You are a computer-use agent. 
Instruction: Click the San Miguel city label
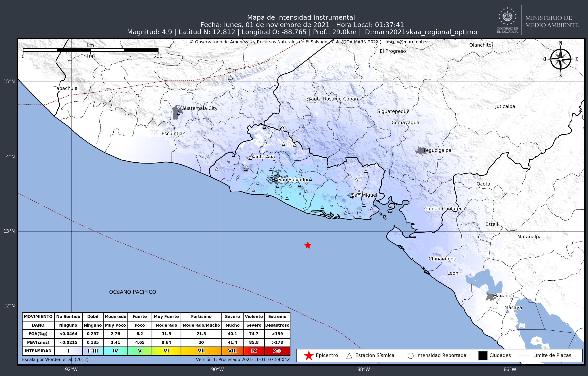click(364, 195)
